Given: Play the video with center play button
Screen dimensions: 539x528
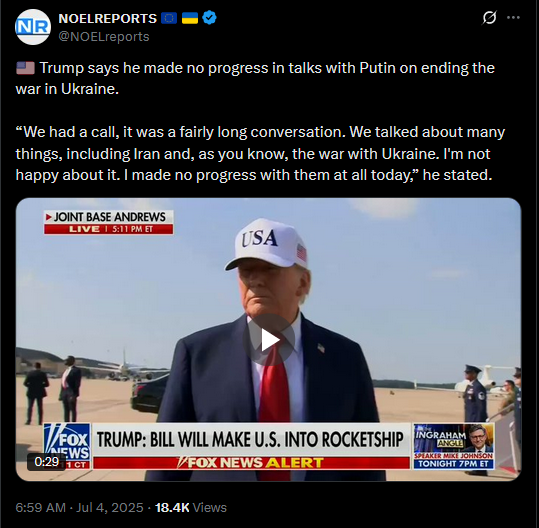Looking at the screenshot, I should point(269,340).
